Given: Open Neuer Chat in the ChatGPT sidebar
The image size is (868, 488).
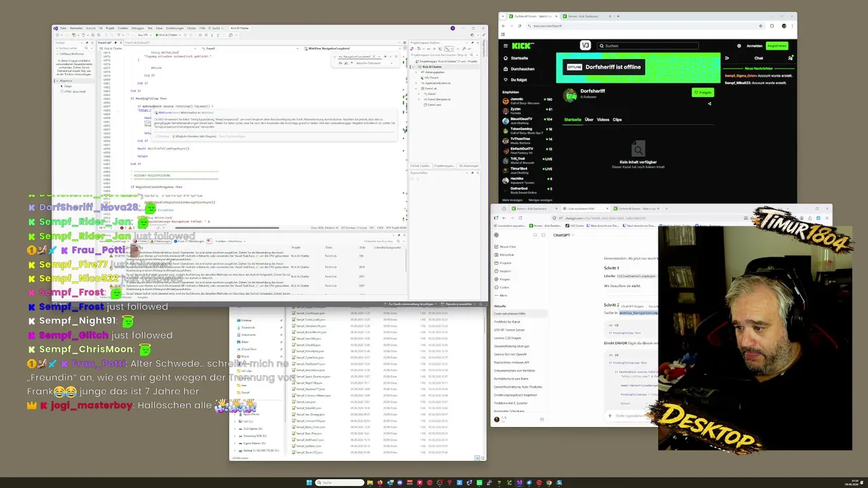Looking at the screenshot, I should pos(508,247).
